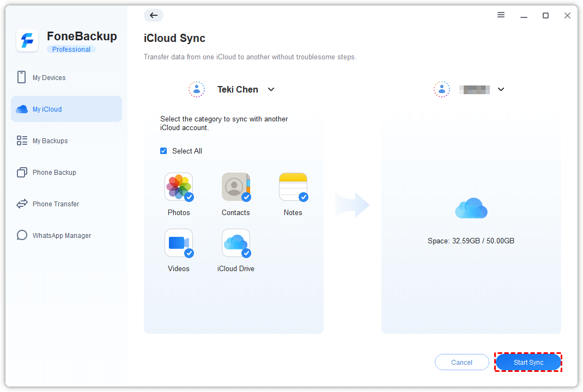The height and width of the screenshot is (392, 583).
Task: Click the FoneBackup title text
Action: [82, 36]
